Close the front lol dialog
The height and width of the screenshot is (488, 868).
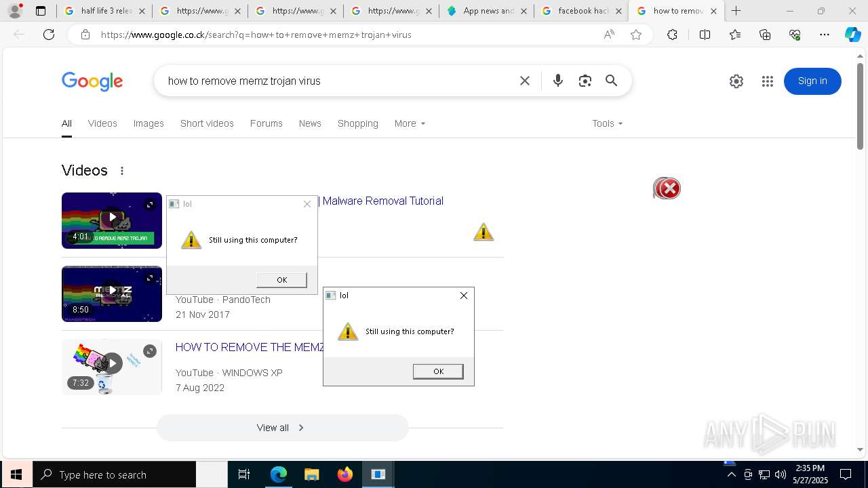(464, 296)
